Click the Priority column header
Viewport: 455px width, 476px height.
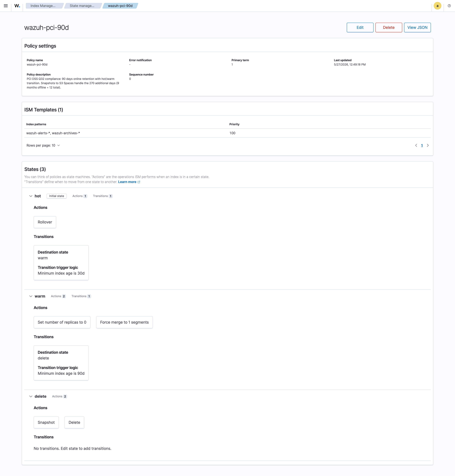tap(234, 124)
